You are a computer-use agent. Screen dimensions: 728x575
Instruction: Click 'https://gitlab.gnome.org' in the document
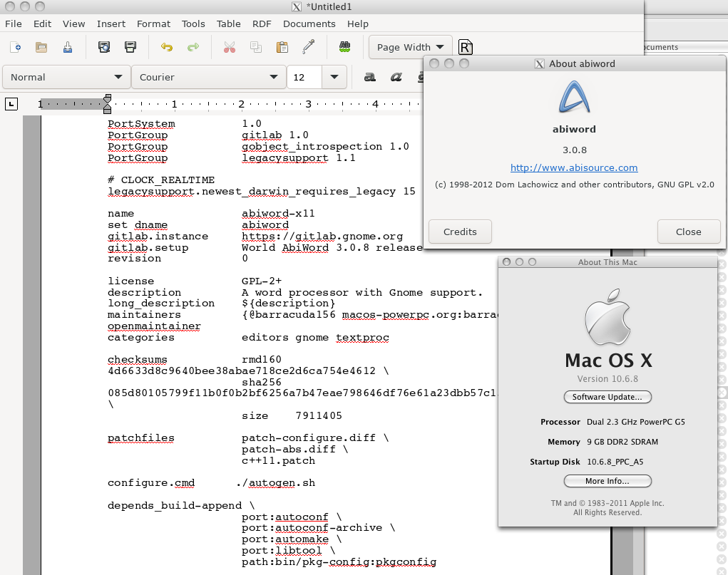(x=322, y=237)
